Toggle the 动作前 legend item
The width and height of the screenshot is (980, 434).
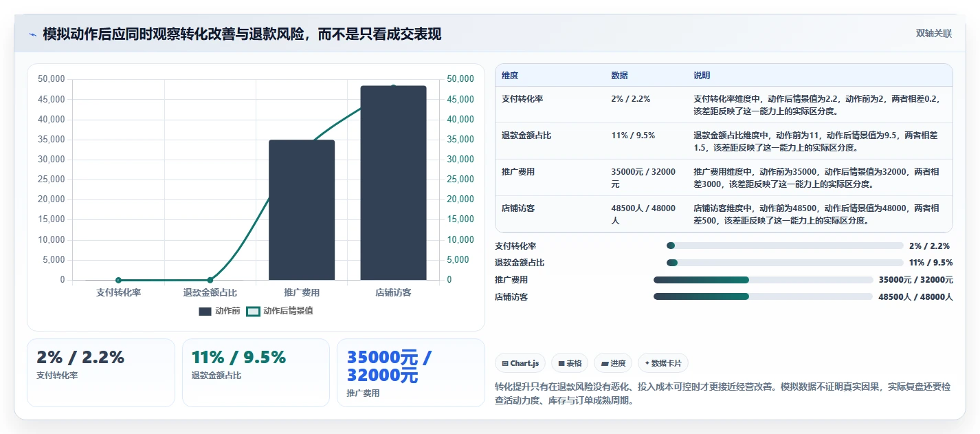220,311
